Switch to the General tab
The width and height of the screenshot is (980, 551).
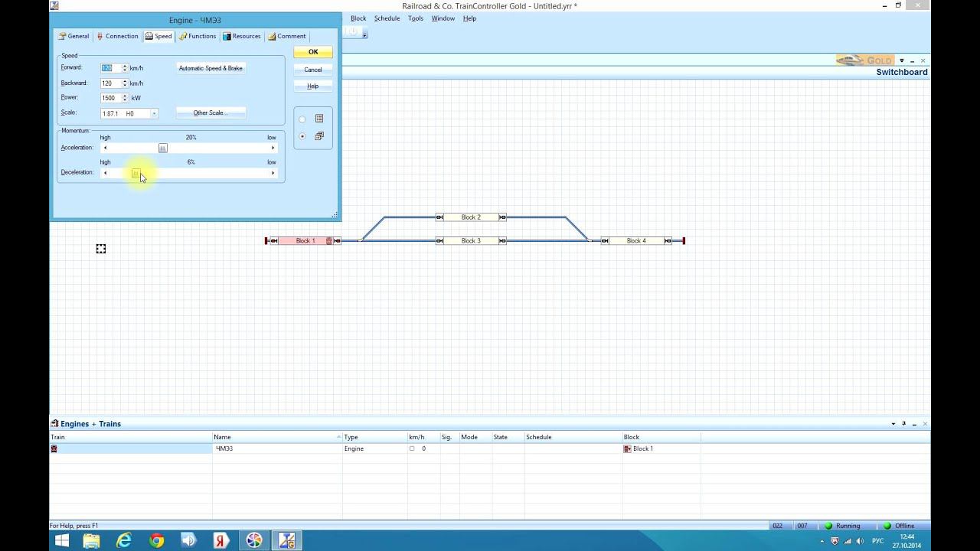click(x=74, y=36)
